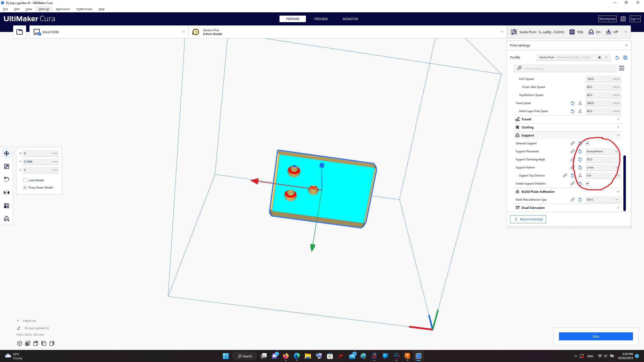644x362 pixels.
Task: Uncheck Drop Down Model
Action: pos(25,187)
